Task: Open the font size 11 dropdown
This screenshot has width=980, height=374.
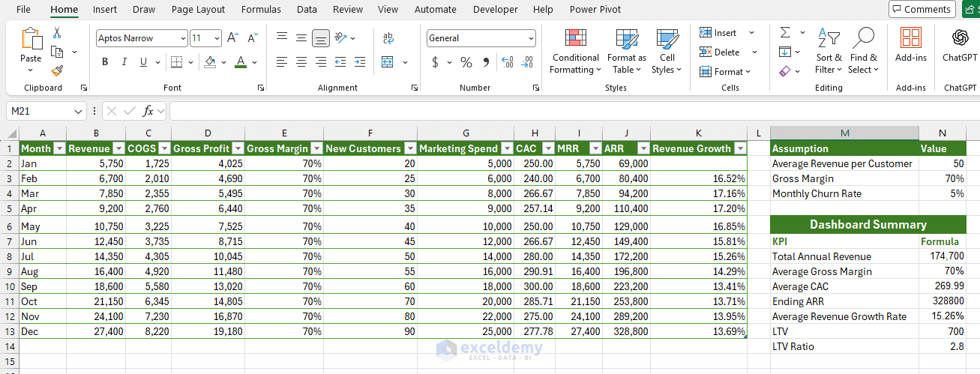Action: click(x=217, y=38)
